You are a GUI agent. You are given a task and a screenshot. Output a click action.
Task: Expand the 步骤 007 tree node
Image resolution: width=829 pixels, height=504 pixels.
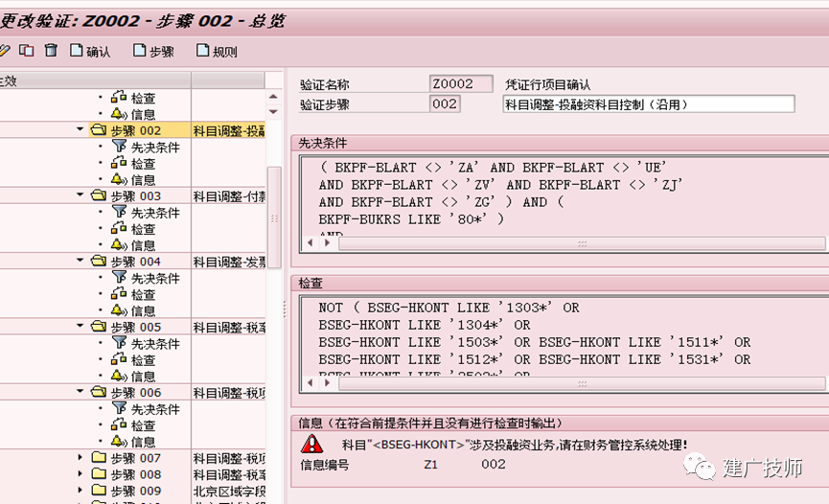tap(80, 457)
